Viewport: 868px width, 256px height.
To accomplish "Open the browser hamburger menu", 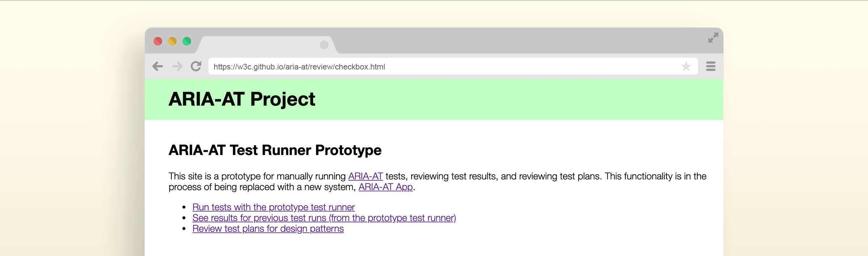I will point(711,66).
